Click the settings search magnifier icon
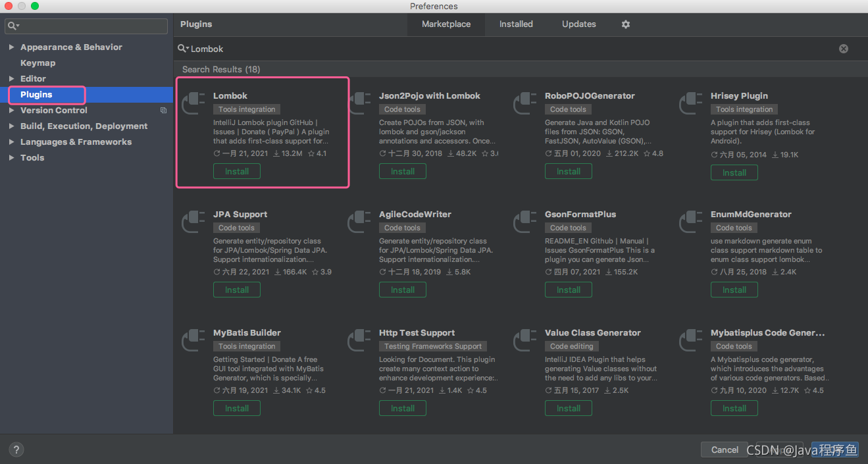The width and height of the screenshot is (868, 464). (13, 26)
